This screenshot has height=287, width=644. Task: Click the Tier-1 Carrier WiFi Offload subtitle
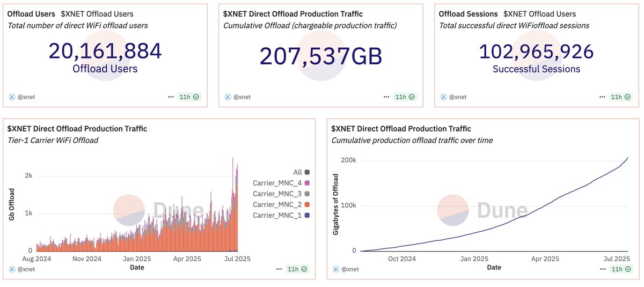pyautogui.click(x=53, y=141)
